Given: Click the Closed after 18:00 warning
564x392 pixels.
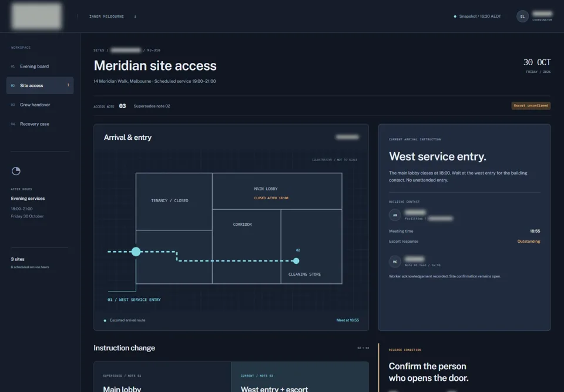Looking at the screenshot, I should point(271,198).
